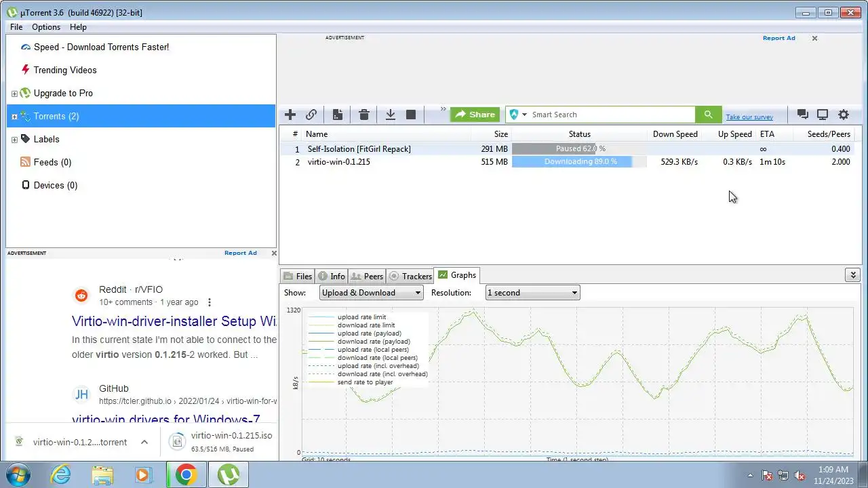This screenshot has height=488, width=868.
Task: Click the Trending Videos lightning icon
Action: click(x=25, y=70)
